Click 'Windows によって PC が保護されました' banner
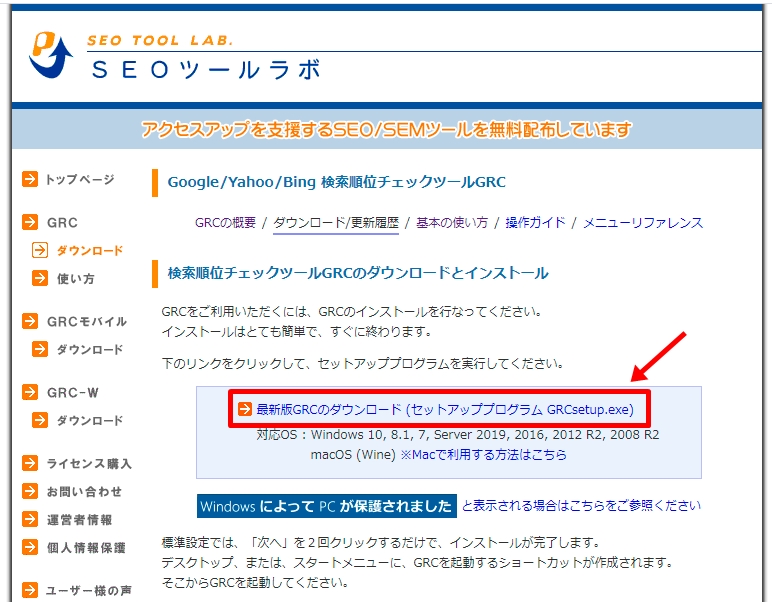The height and width of the screenshot is (602, 772). tap(327, 506)
